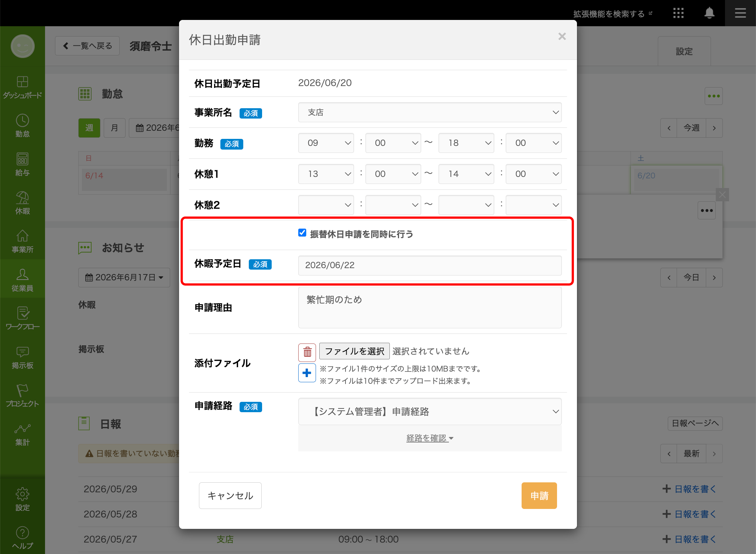This screenshot has height=554, width=756.
Task: Open the notification bell
Action: [x=709, y=13]
